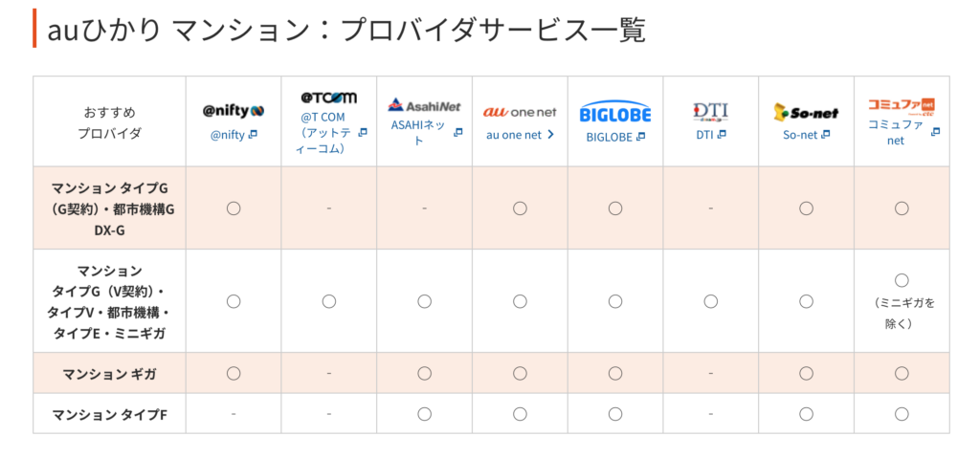
Task: Click the BIGLOBE logo image
Action: tap(615, 113)
